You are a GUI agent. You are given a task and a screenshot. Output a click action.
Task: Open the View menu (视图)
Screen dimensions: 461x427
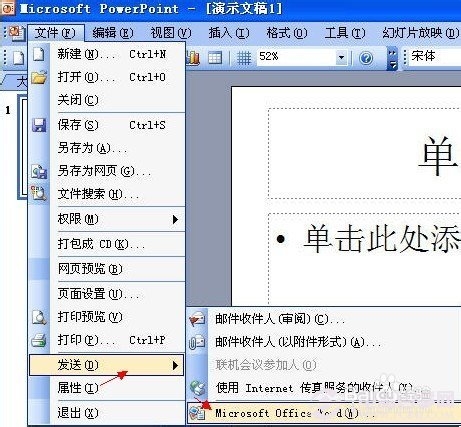click(171, 33)
